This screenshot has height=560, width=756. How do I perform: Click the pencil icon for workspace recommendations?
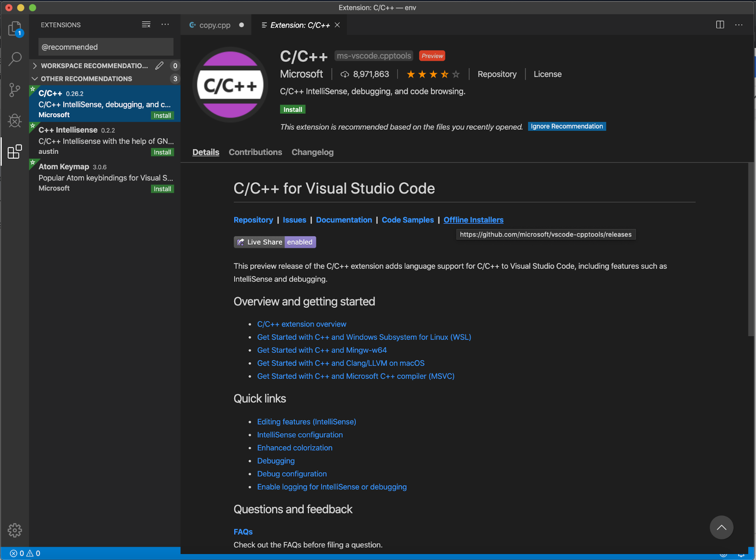coord(160,65)
